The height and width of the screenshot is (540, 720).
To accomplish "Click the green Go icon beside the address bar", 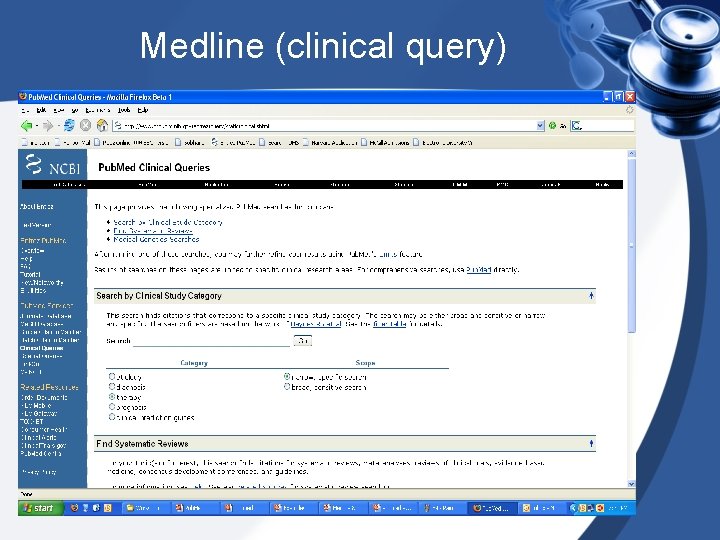I will pyautogui.click(x=552, y=125).
